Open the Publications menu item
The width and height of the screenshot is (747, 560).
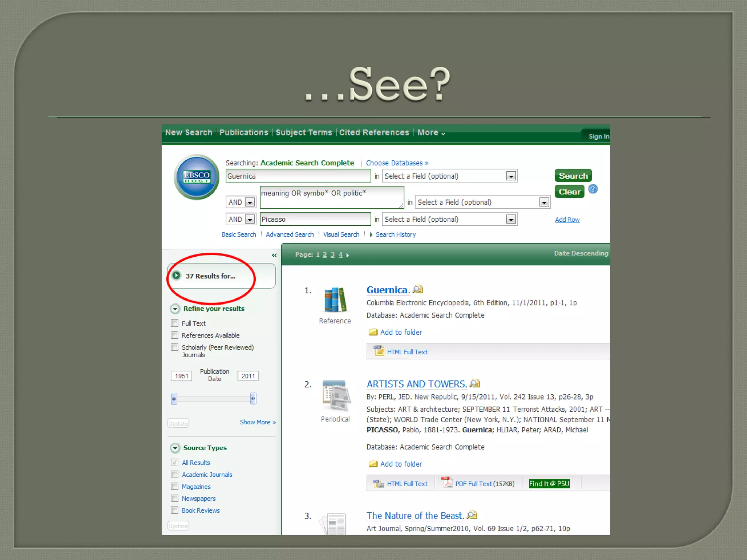[x=244, y=133]
